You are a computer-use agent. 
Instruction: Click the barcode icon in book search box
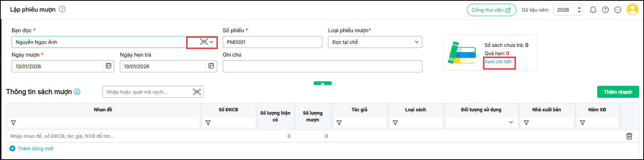pyautogui.click(x=197, y=92)
